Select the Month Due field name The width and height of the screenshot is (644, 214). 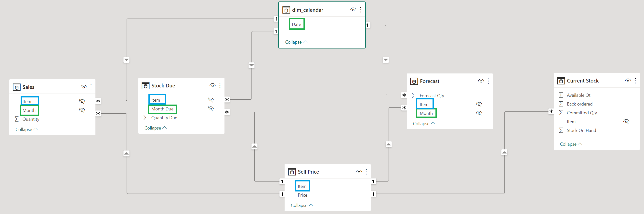pos(162,109)
